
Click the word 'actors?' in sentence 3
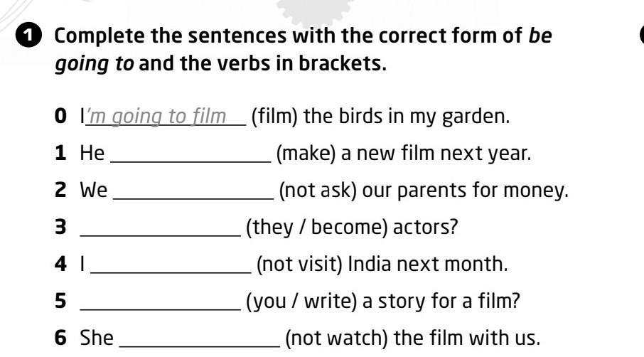(425, 227)
